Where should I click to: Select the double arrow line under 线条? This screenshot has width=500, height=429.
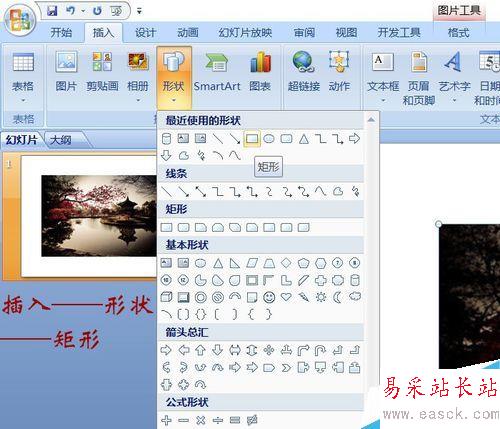coord(201,191)
